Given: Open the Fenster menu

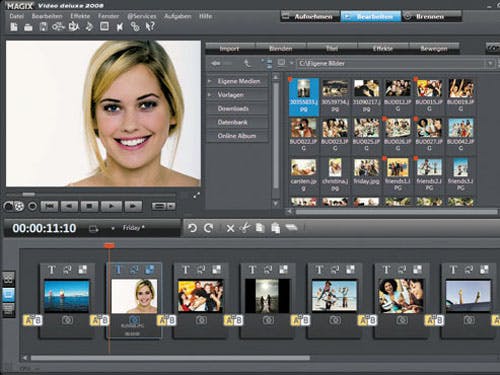Looking at the screenshot, I should [108, 16].
